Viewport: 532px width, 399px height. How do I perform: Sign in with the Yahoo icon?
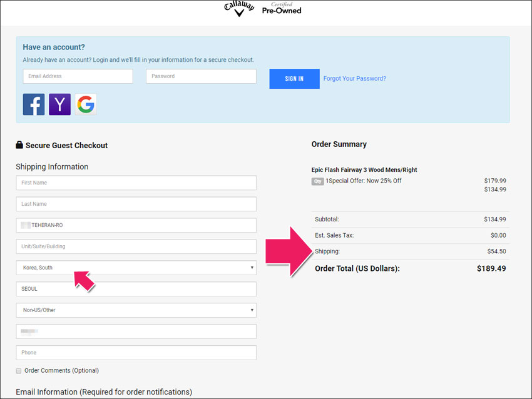(x=59, y=104)
